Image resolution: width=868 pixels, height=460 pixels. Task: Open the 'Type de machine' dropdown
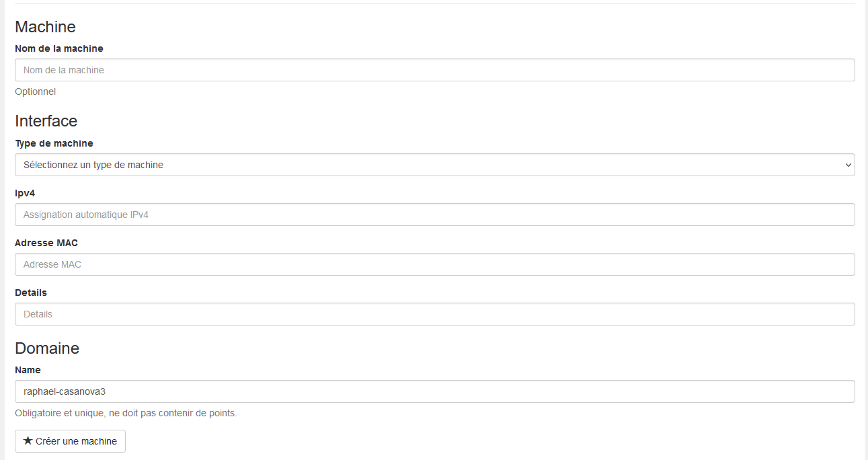tap(434, 165)
